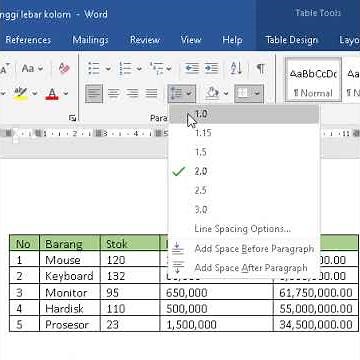Apply Text Highlight Color

[x=21, y=93]
